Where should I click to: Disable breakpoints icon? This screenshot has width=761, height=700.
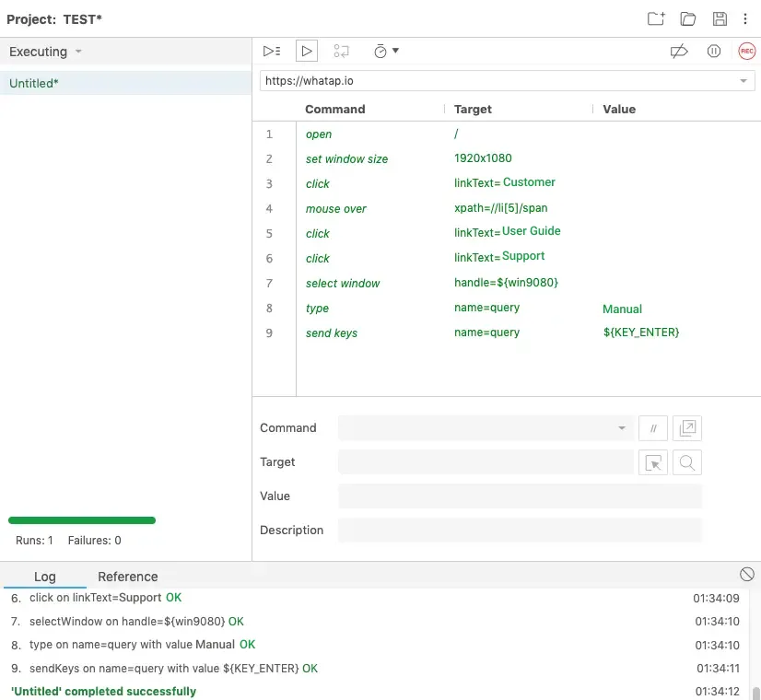(x=679, y=51)
